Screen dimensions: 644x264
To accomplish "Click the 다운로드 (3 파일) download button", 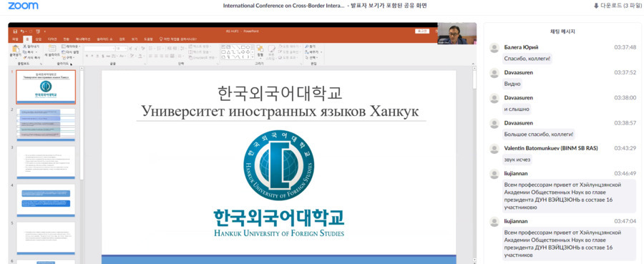I will point(615,5).
